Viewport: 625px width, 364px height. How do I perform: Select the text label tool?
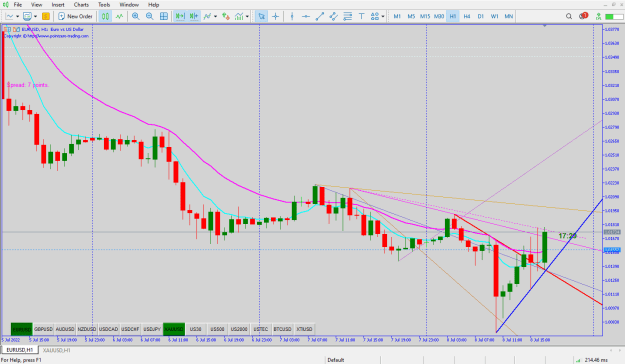(x=362, y=16)
